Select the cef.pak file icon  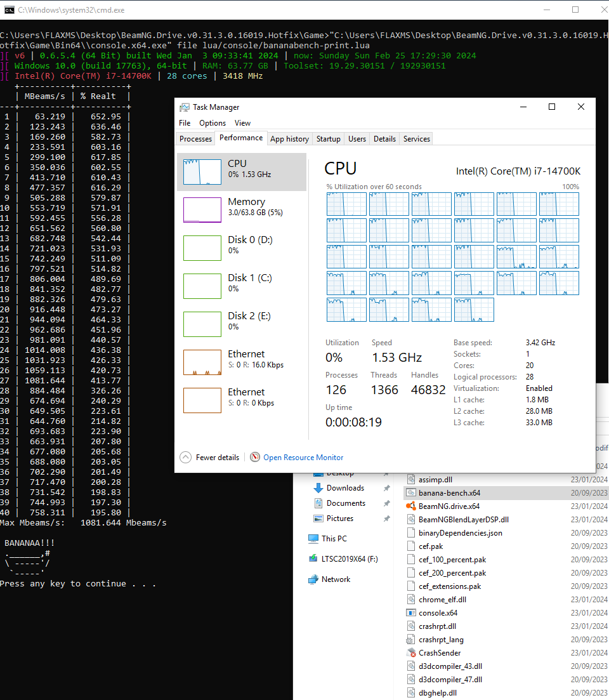point(411,546)
